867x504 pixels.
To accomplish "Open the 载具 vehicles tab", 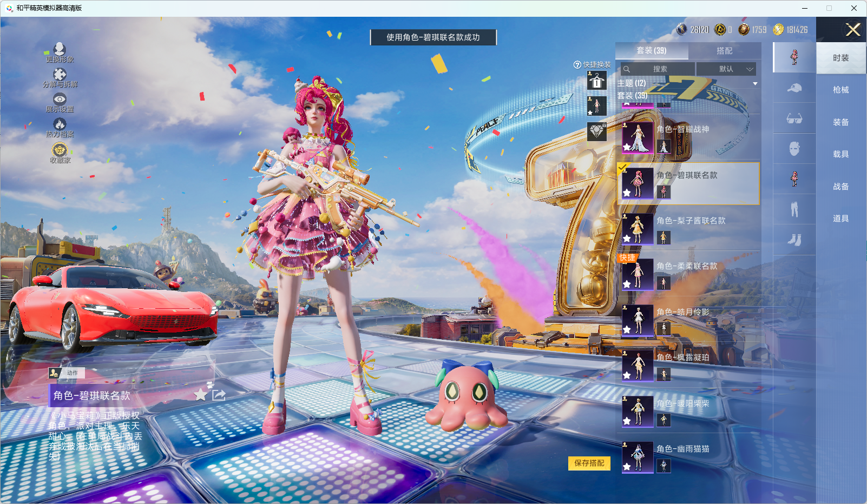I will [x=841, y=154].
